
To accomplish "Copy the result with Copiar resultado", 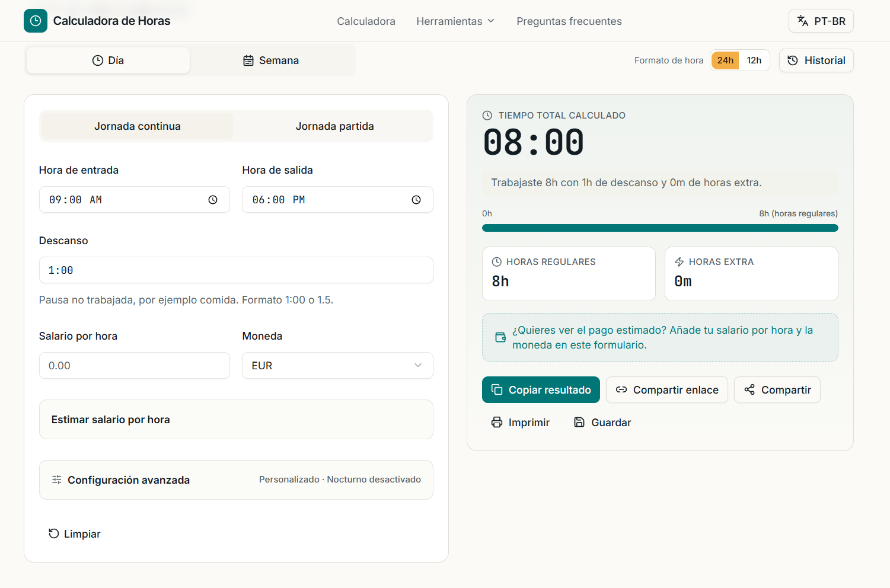I will [x=541, y=389].
